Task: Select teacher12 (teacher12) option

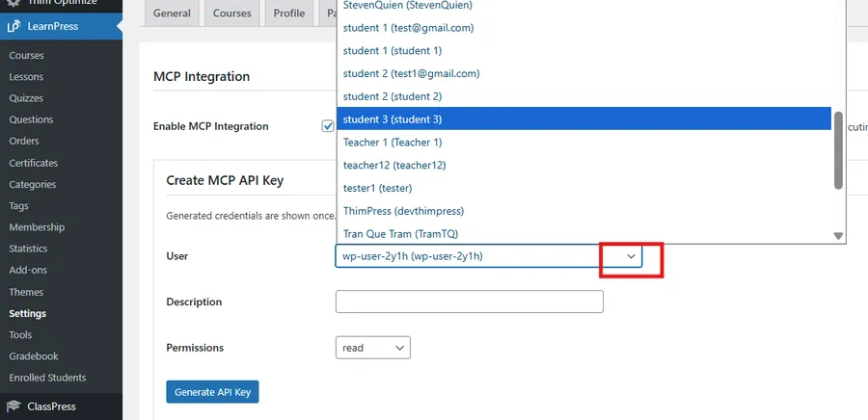Action: point(584,165)
